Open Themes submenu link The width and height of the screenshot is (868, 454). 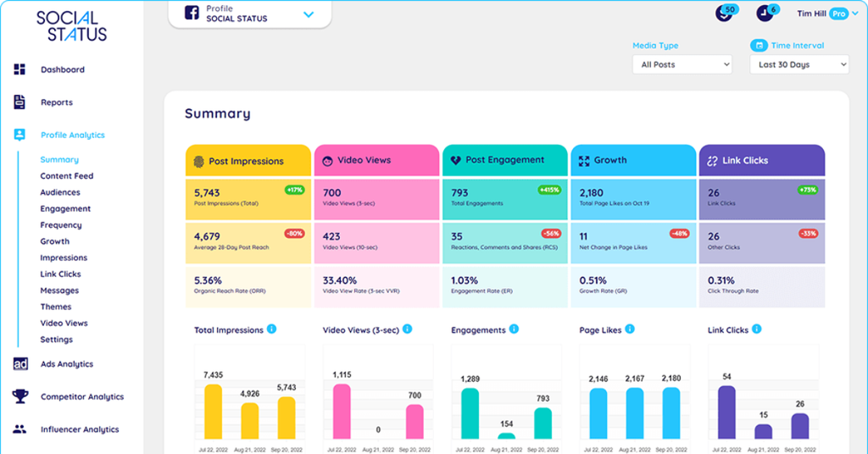[55, 307]
